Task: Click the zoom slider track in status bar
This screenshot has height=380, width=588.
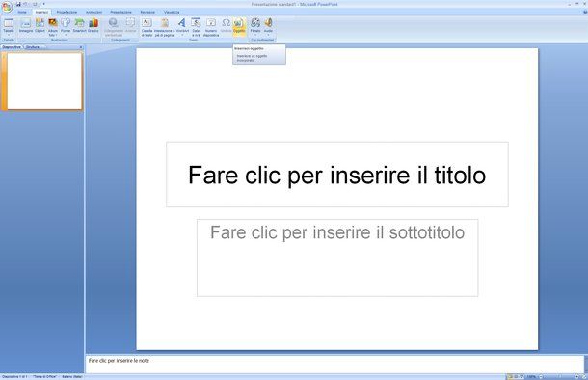Action: [x=559, y=376]
